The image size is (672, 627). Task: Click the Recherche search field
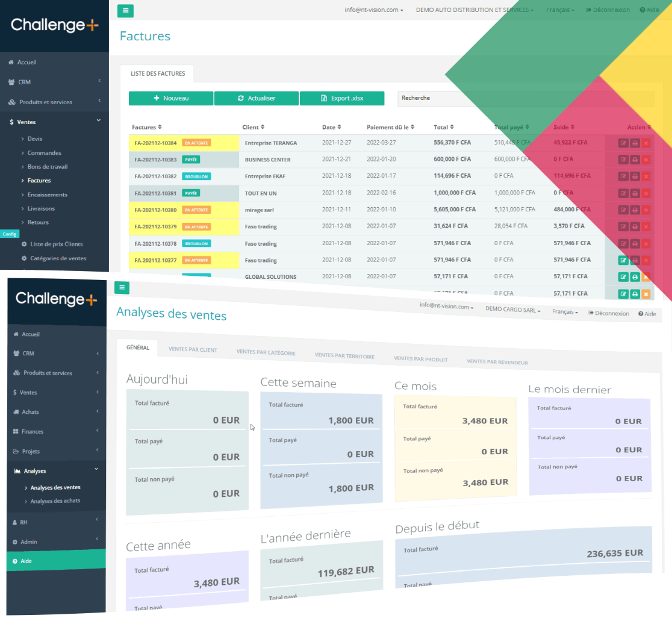(526, 98)
